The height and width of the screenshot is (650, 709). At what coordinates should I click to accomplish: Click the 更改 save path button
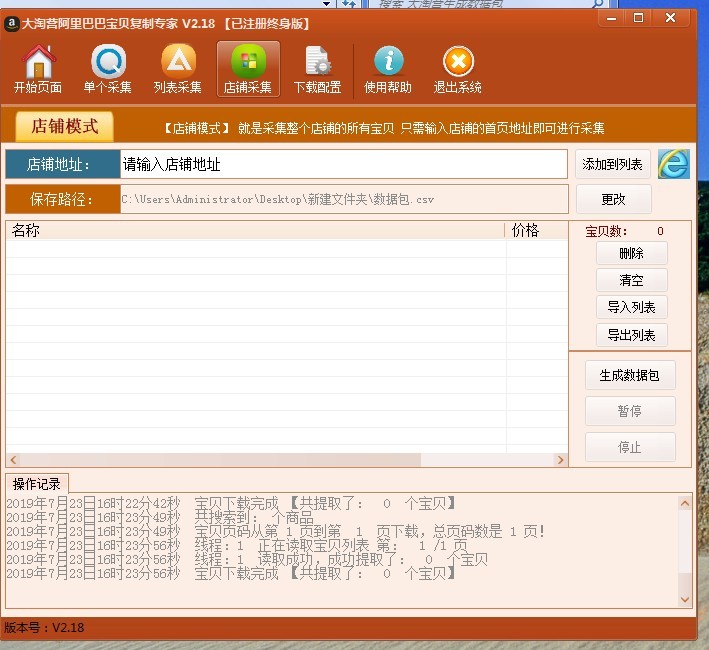pyautogui.click(x=614, y=199)
